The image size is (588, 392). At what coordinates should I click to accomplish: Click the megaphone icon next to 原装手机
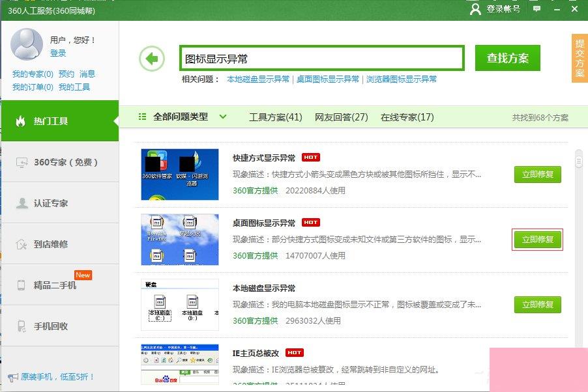(x=13, y=377)
